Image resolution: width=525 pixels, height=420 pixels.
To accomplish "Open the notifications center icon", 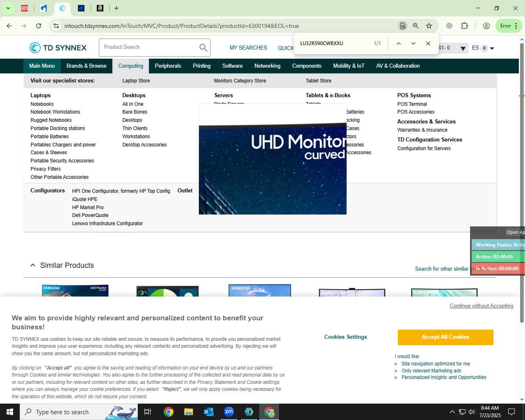I will [x=511, y=412].
